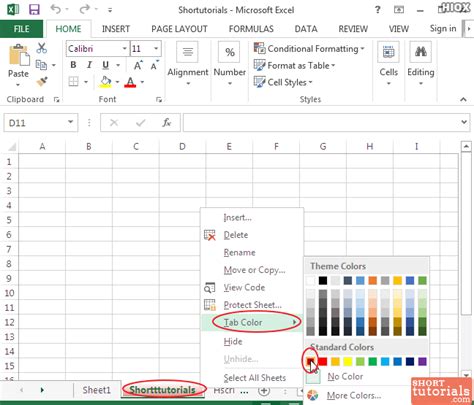
Task: Click the Format Painter brush icon
Action: (42, 81)
